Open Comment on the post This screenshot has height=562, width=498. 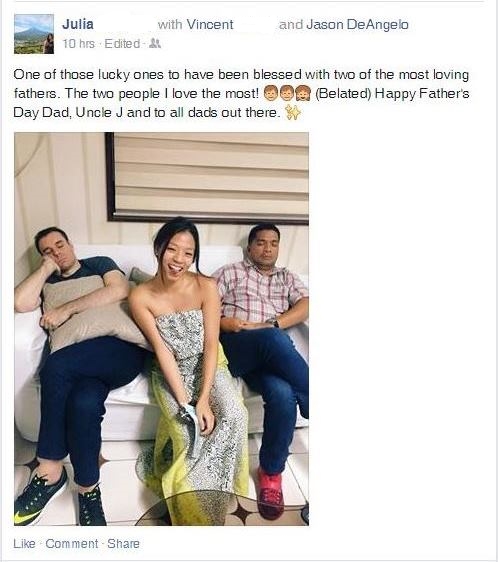(72, 543)
